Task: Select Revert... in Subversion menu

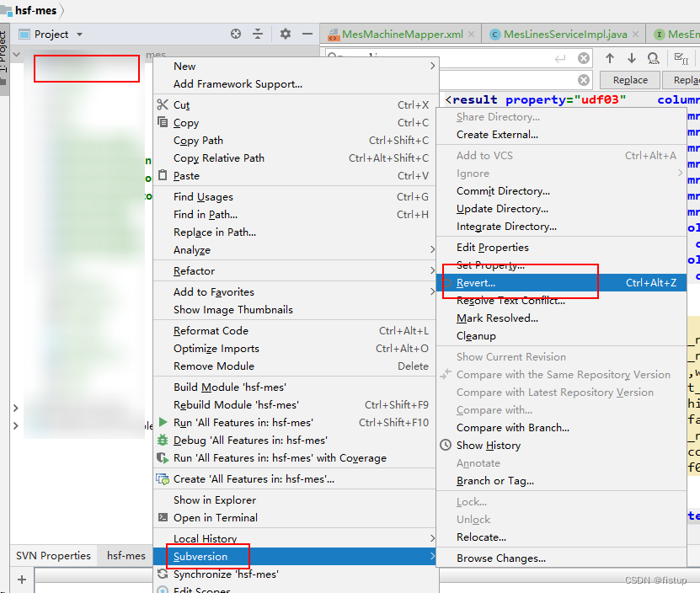Action: (561, 283)
